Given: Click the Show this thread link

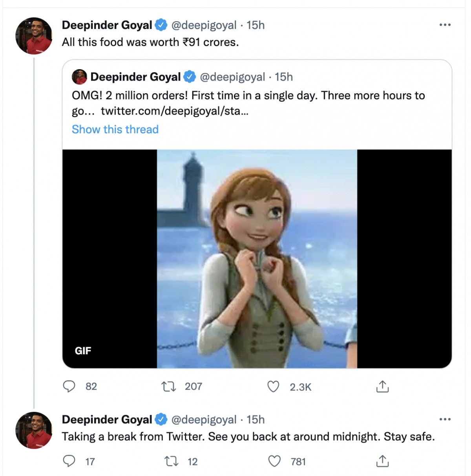Looking at the screenshot, I should (115, 129).
